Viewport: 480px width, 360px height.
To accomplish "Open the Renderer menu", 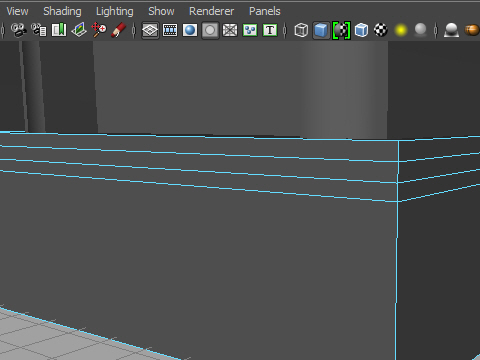I will pos(211,11).
